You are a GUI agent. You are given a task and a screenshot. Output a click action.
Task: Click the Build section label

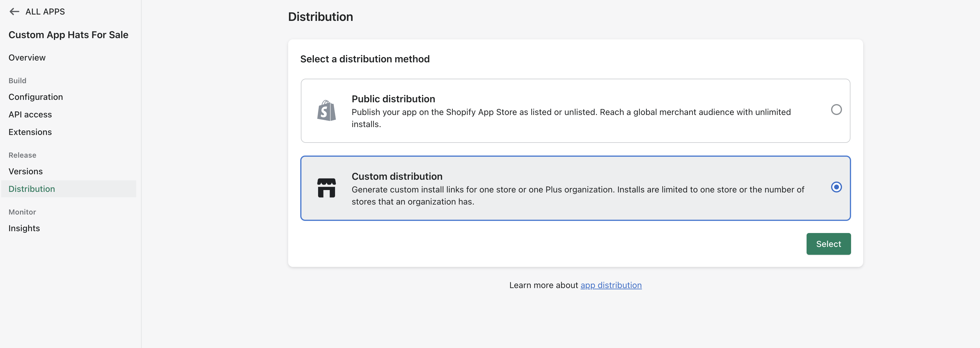[x=18, y=80]
